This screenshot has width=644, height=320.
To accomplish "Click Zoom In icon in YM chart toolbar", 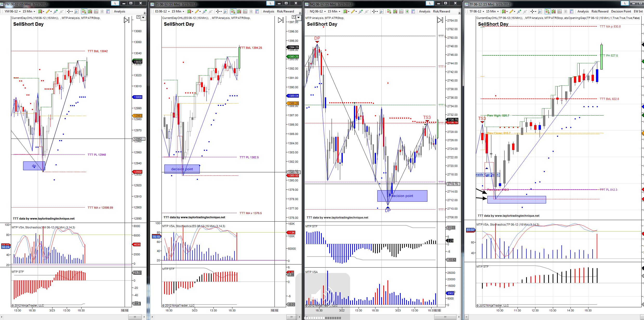I will tap(56, 11).
